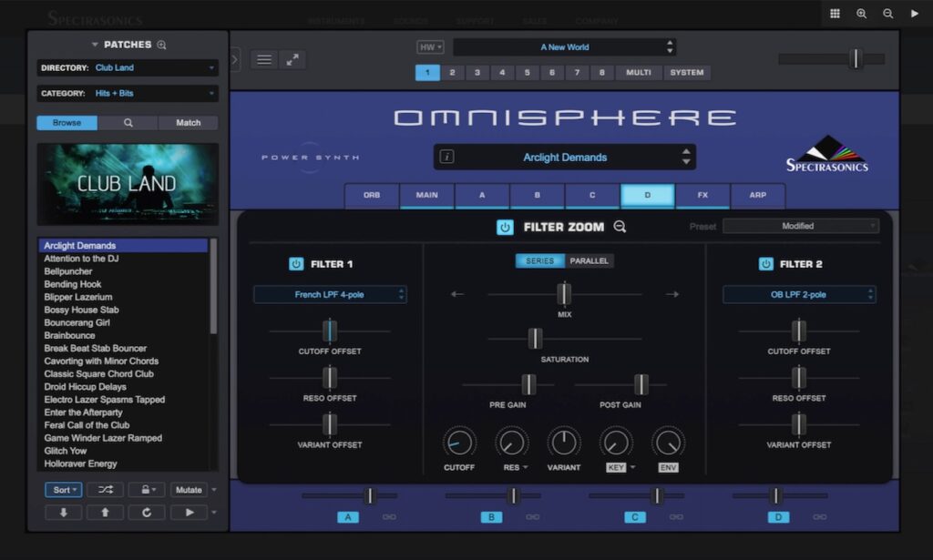Open the hamburger utility menu icon

(x=264, y=59)
